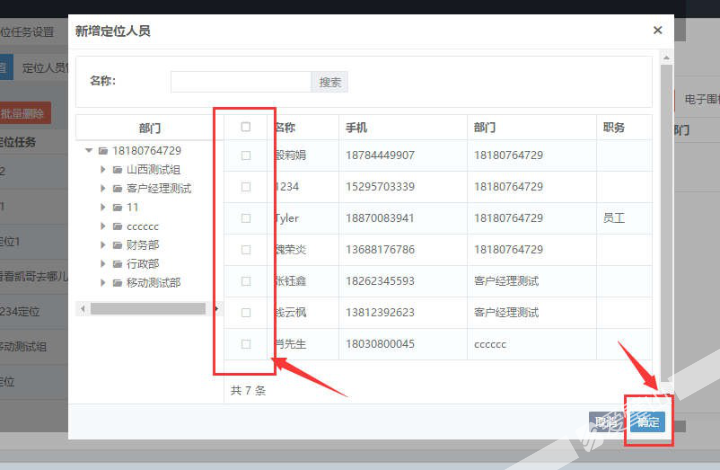Select 行政部 in department tree
The height and width of the screenshot is (470, 720).
point(143,263)
